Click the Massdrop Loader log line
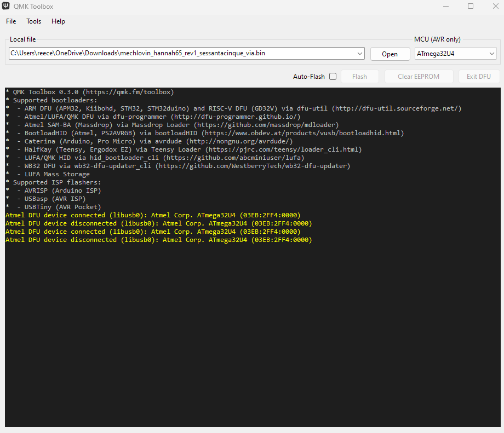 (172, 125)
